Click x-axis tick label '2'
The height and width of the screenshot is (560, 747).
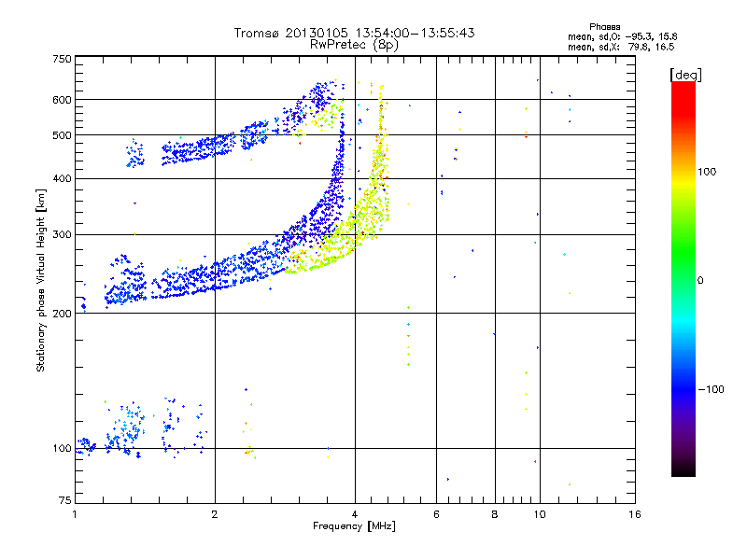[215, 514]
